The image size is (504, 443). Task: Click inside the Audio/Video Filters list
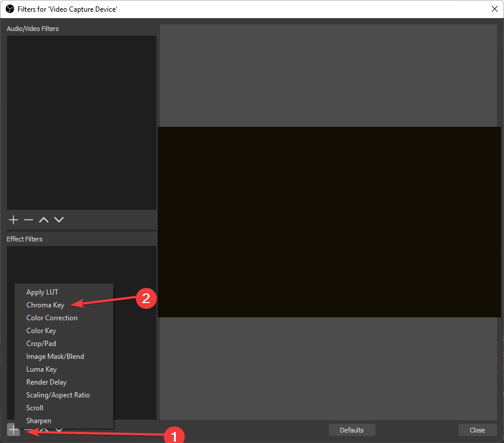tap(82, 123)
